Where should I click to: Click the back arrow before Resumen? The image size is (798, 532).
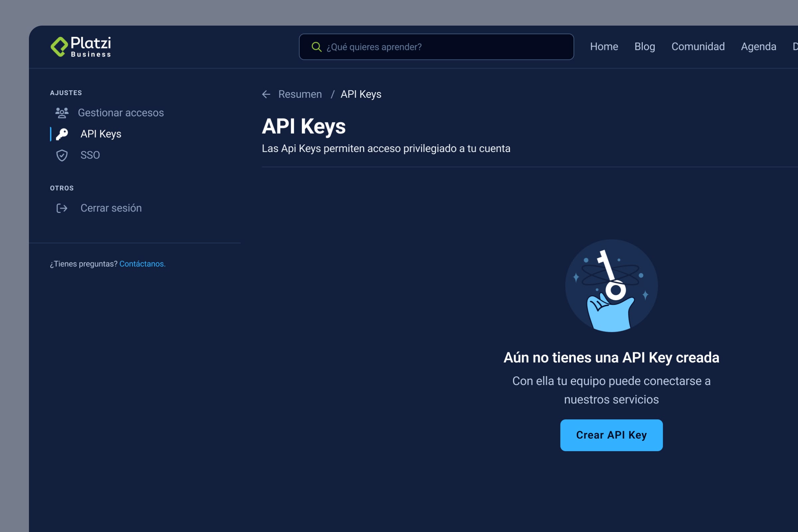coord(266,94)
